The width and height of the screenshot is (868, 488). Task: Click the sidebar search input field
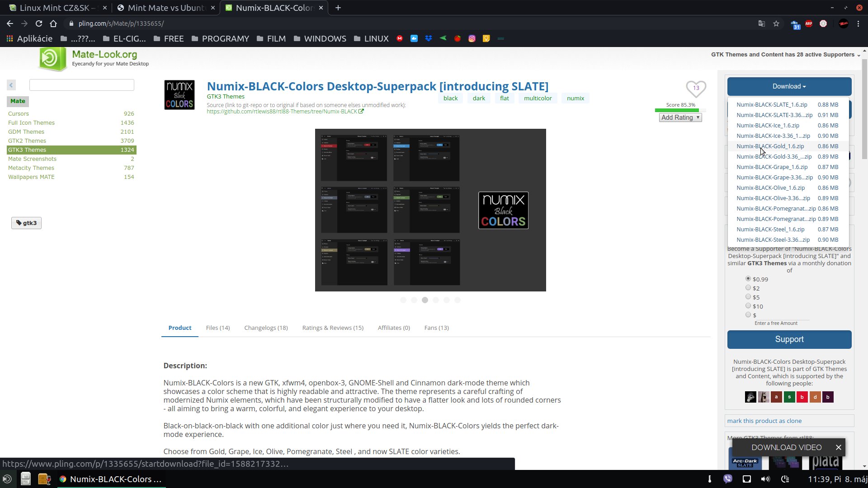pyautogui.click(x=82, y=85)
